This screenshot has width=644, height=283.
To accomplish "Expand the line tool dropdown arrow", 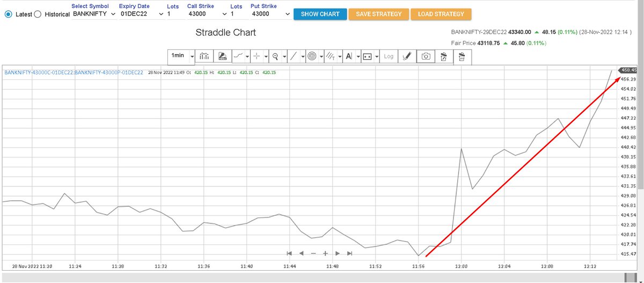I will (302, 56).
